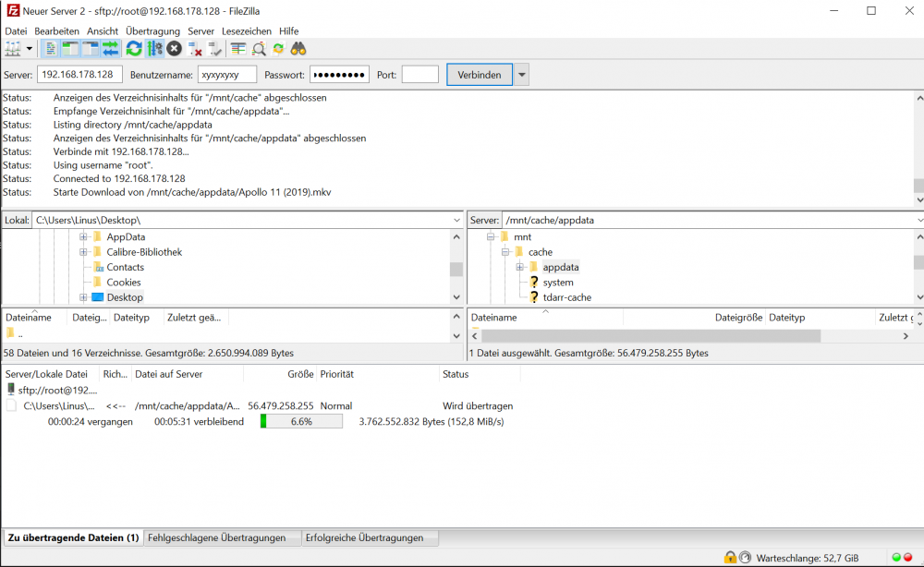Click the green activity indicator light
The height and width of the screenshot is (567, 924).
[896, 557]
